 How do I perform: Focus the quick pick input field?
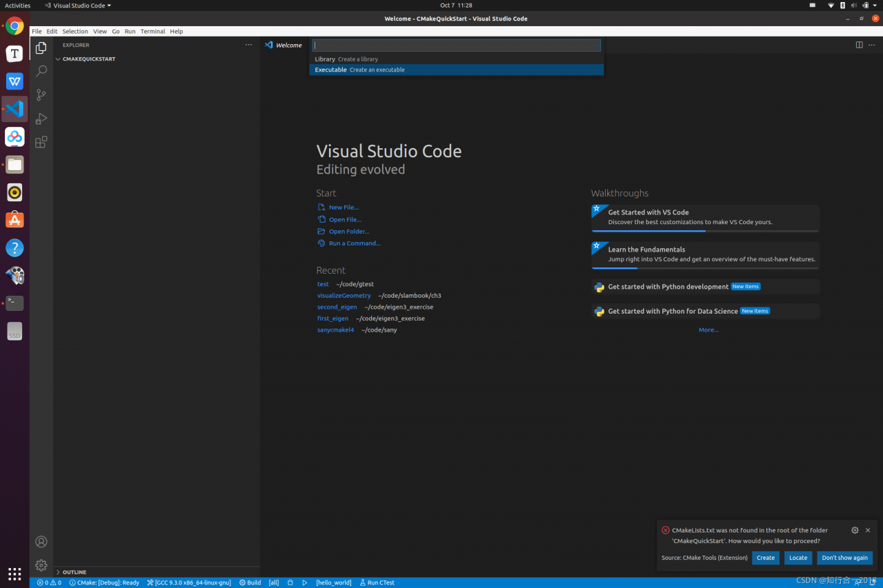pos(457,45)
